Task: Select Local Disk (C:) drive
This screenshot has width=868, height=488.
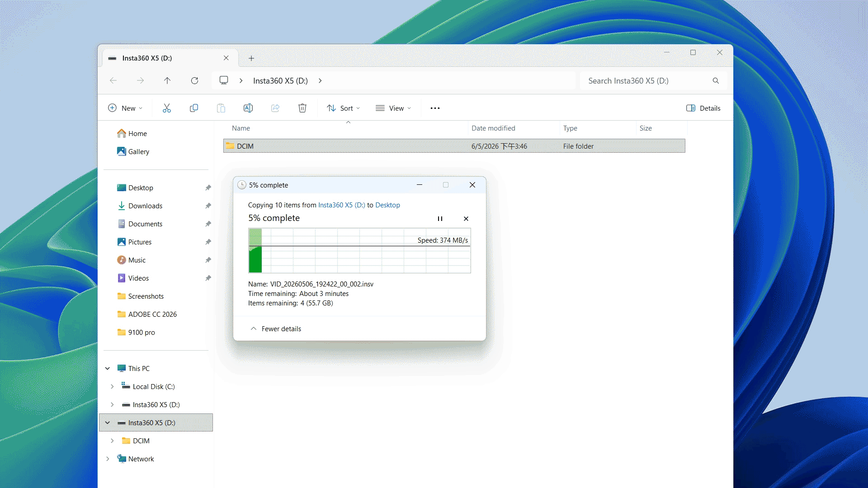Action: pos(148,386)
